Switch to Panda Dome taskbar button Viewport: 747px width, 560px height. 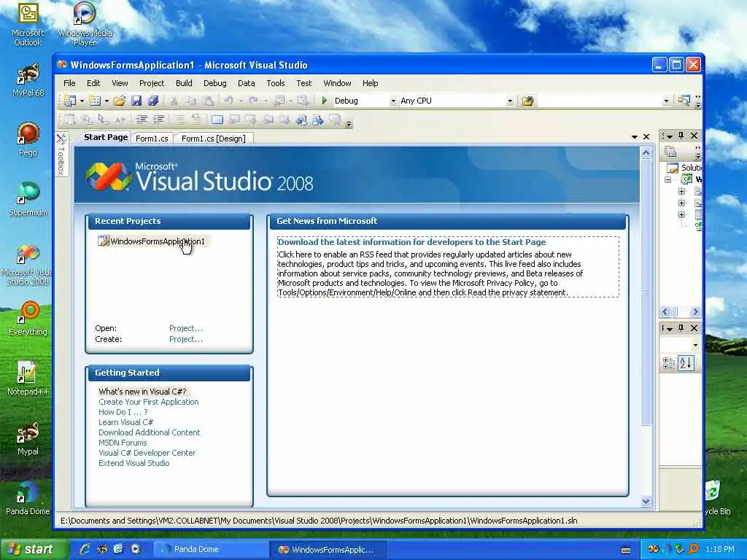pos(212,549)
